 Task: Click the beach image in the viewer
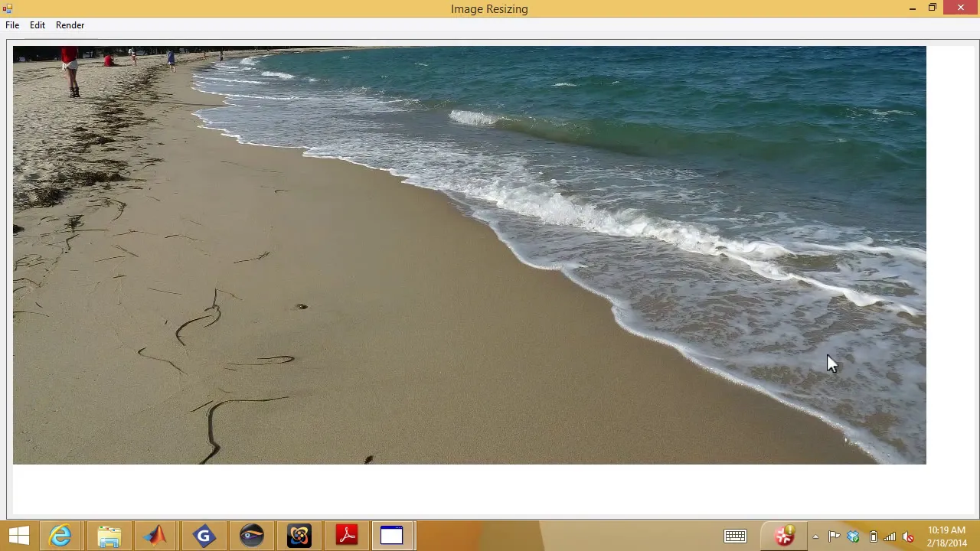tap(469, 255)
